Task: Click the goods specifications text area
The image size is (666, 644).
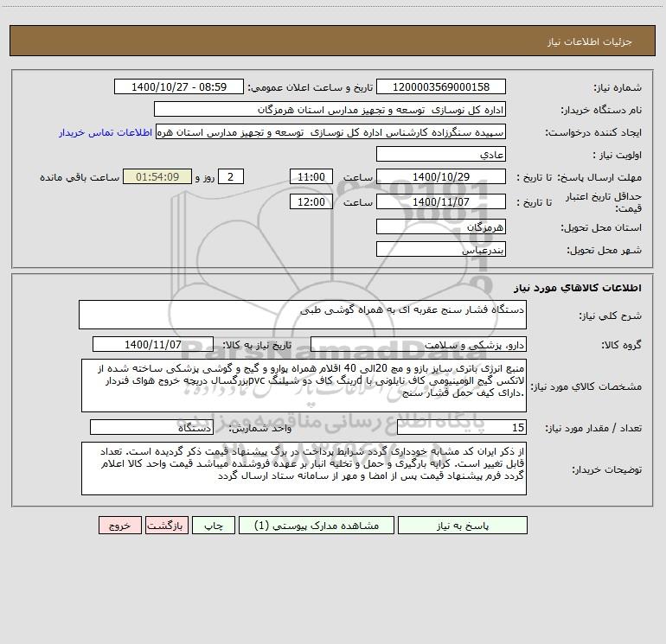Action: (x=304, y=386)
